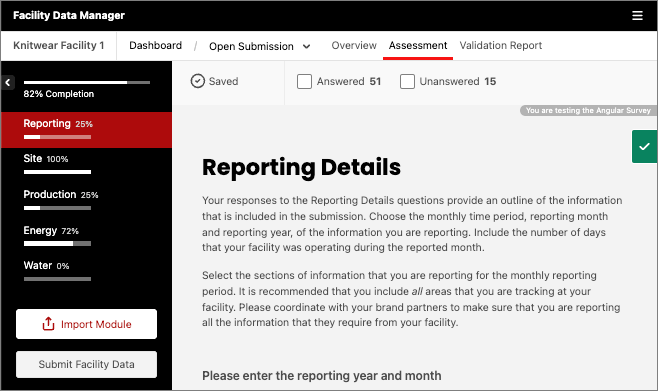The height and width of the screenshot is (391, 658).
Task: Collapse the sidebar with left chevron
Action: pyautogui.click(x=8, y=83)
